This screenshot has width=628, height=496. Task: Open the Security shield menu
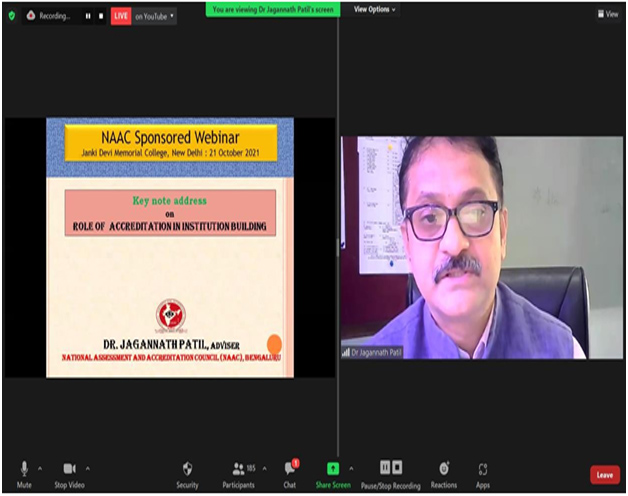[x=187, y=475]
